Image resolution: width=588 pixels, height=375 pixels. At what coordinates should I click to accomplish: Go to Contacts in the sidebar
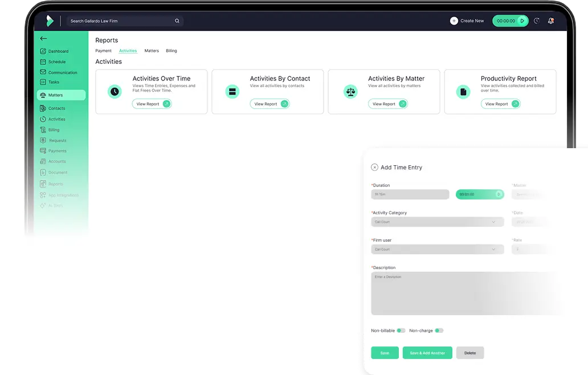pyautogui.click(x=56, y=108)
